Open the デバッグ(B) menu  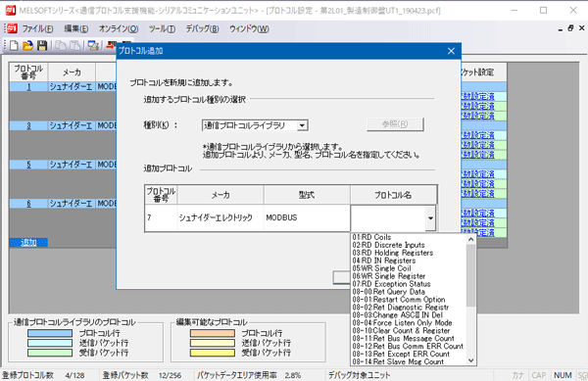203,28
